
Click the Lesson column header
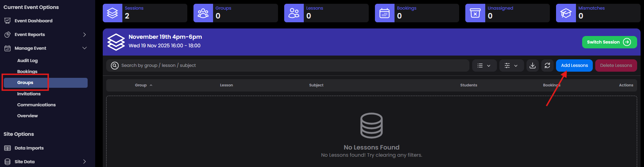click(x=226, y=85)
